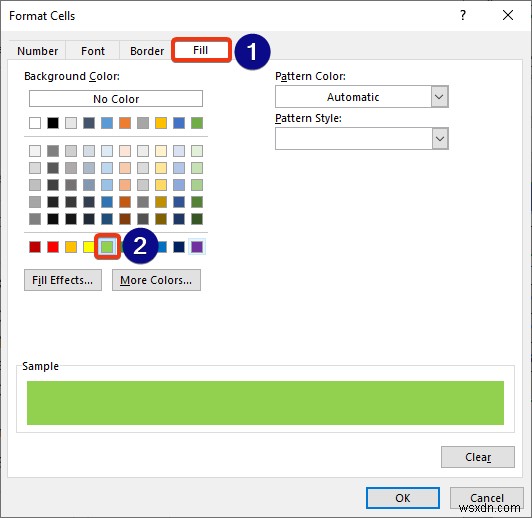The height and width of the screenshot is (518, 532).
Task: Open the help question mark icon
Action: (x=463, y=15)
